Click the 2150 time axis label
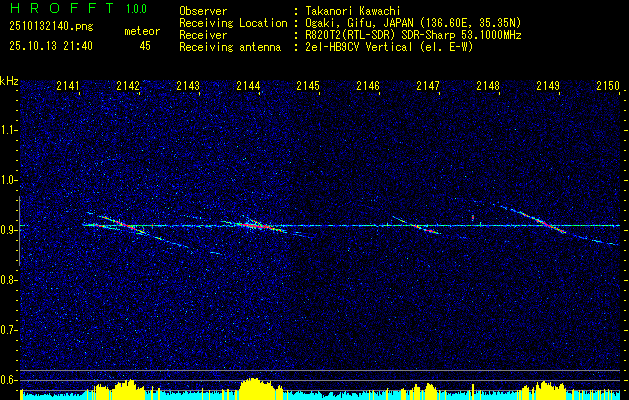 click(608, 86)
